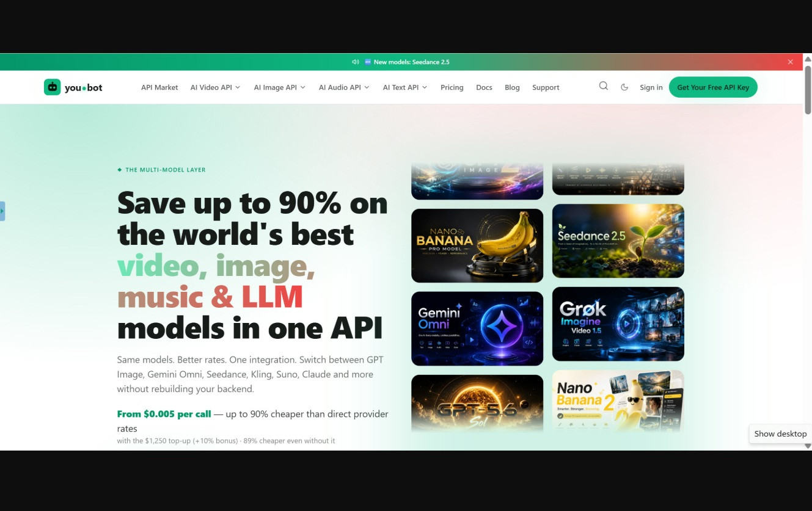Go to API Market
The height and width of the screenshot is (511, 812).
tap(159, 87)
